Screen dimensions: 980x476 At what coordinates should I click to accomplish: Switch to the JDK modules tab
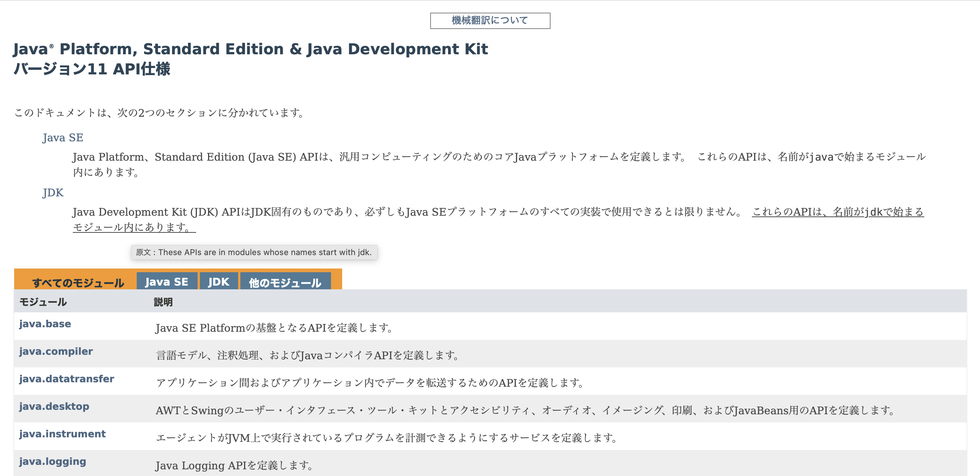coord(218,282)
